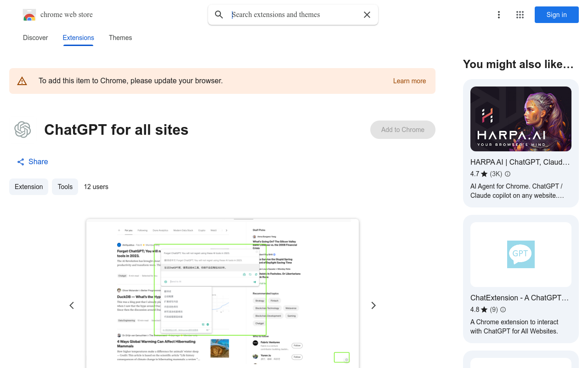
Task: Open the Learn more link
Action: 409,81
